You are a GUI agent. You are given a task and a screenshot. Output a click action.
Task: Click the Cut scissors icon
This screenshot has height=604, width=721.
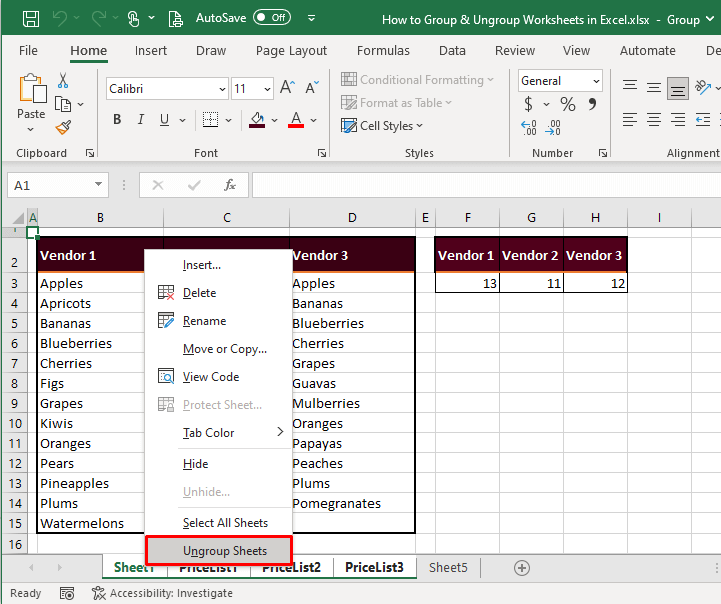pos(63,81)
